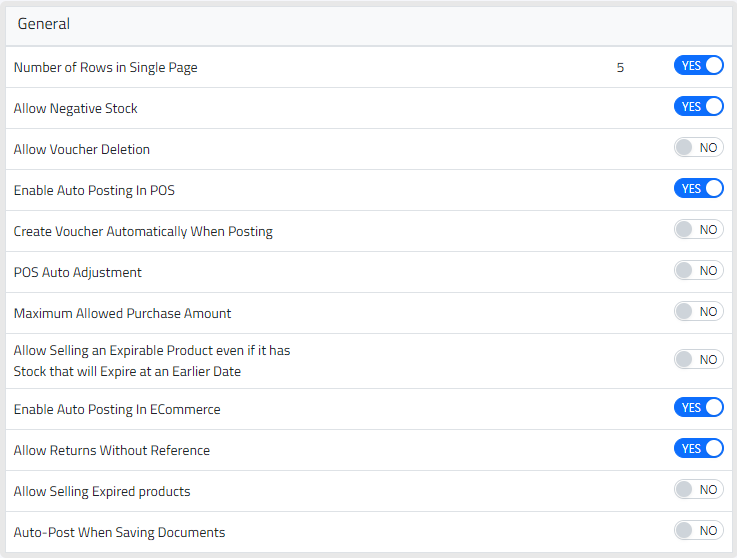Switch on POS Auto Adjustment

698,271
